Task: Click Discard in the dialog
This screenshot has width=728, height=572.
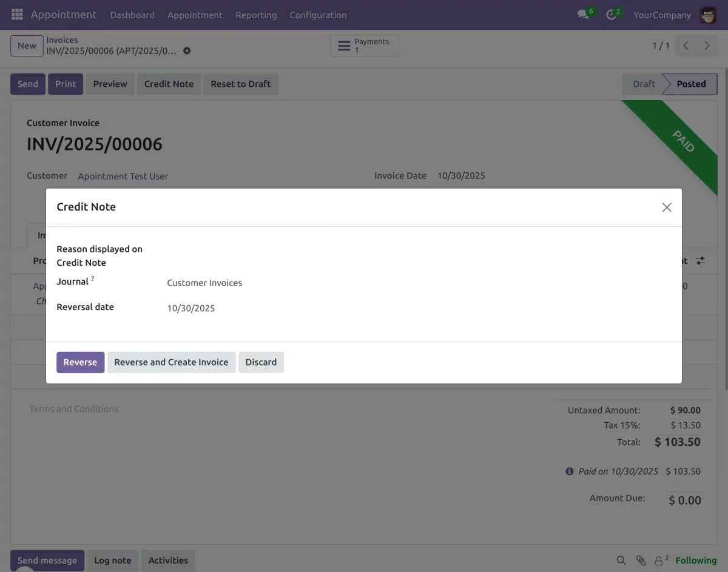Action: pos(261,362)
